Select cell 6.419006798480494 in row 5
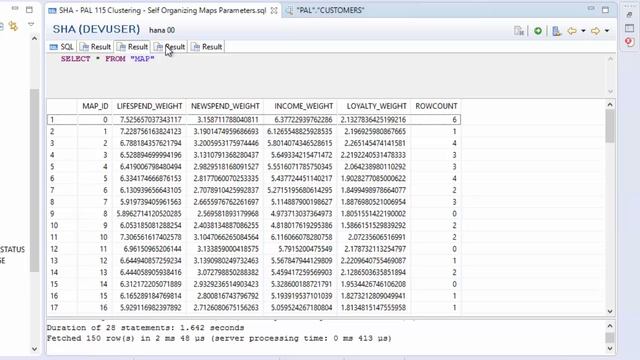Screen dimensions: 640x360 coord(149,167)
